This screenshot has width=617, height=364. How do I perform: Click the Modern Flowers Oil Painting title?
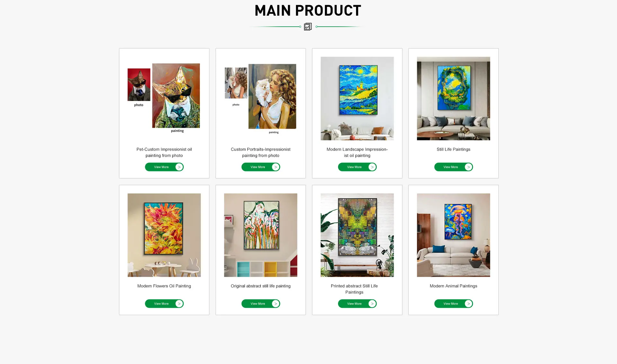(164, 286)
